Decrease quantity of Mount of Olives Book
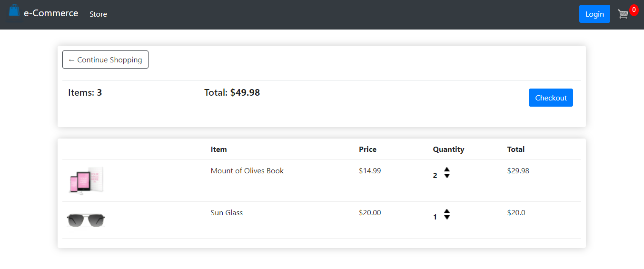This screenshot has width=644, height=269. (x=447, y=176)
